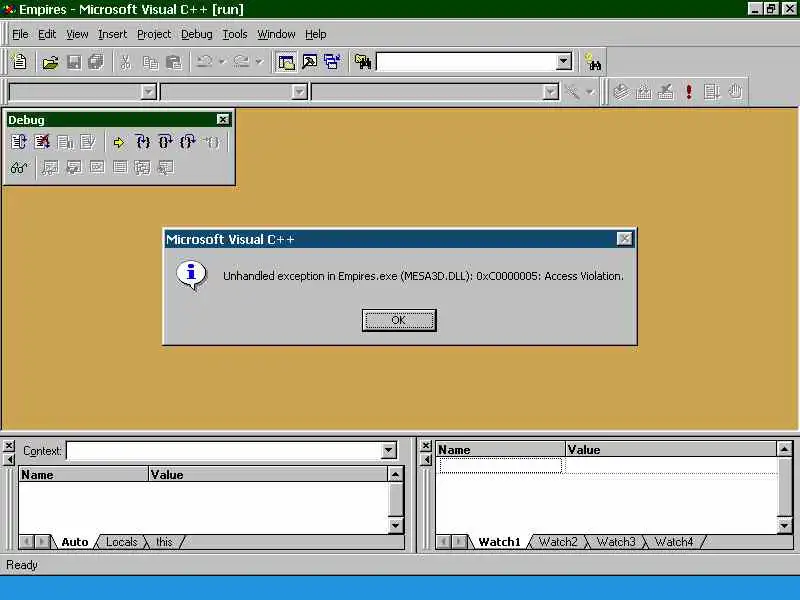Select the Auto tab

(x=74, y=542)
